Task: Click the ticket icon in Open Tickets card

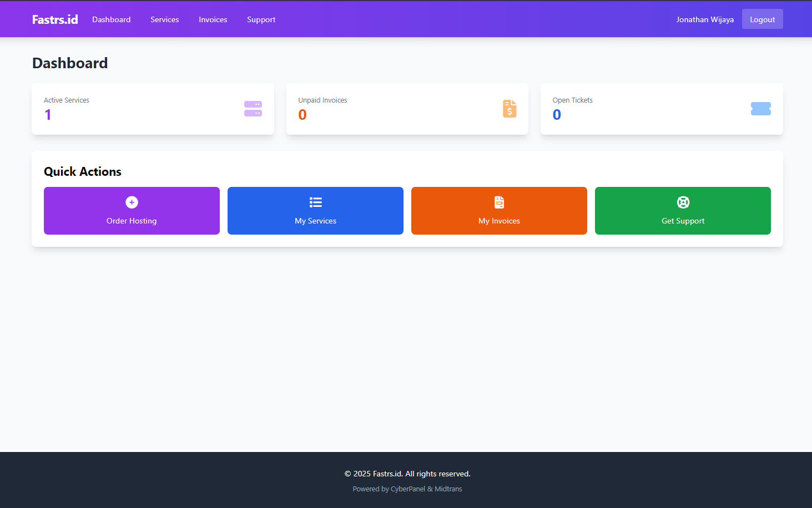Action: point(760,109)
